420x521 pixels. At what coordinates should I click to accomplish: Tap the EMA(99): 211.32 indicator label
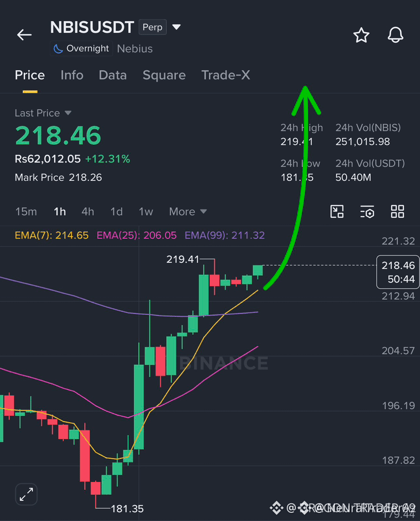pos(224,235)
